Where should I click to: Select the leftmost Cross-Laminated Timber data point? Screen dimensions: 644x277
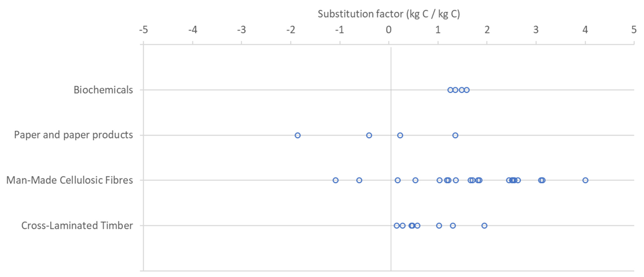396,226
